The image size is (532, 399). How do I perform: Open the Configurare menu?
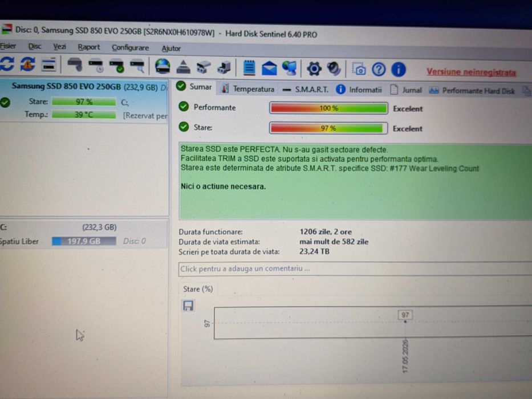tap(130, 48)
